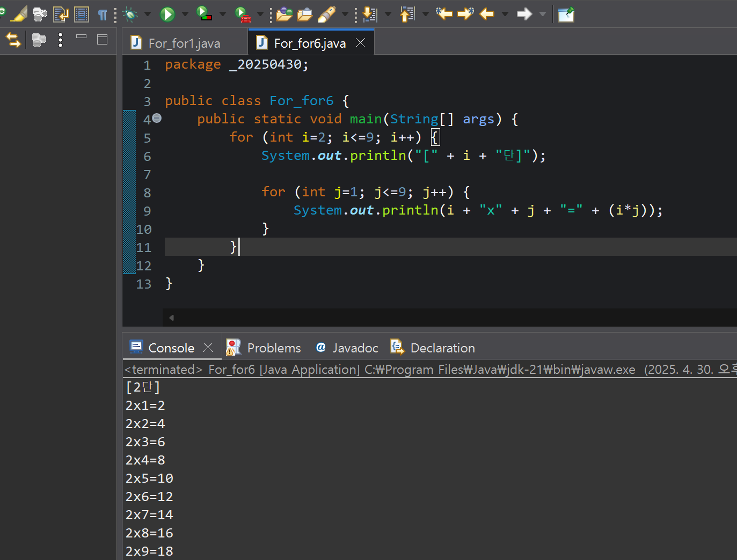Toggle Word Wrap in the editor

pos(60,14)
